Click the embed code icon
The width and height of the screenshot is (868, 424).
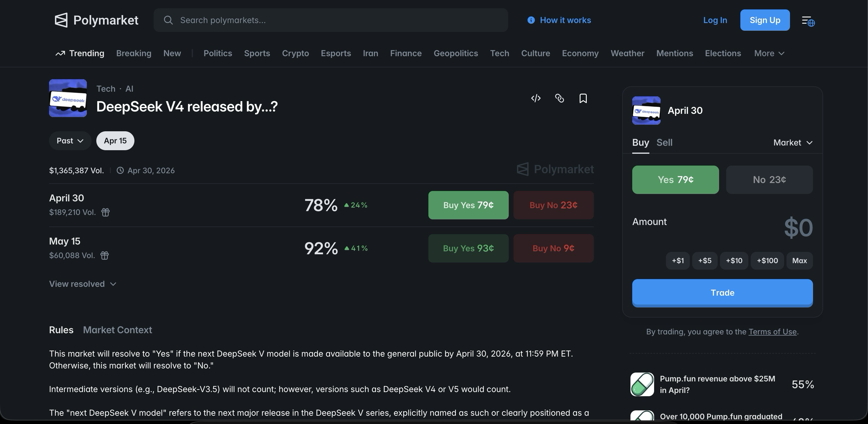coord(536,98)
